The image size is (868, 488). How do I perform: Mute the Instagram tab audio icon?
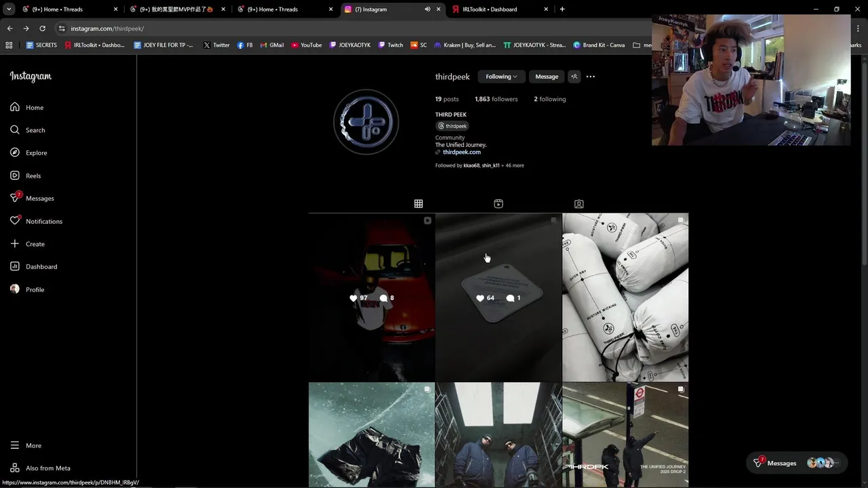(x=427, y=9)
